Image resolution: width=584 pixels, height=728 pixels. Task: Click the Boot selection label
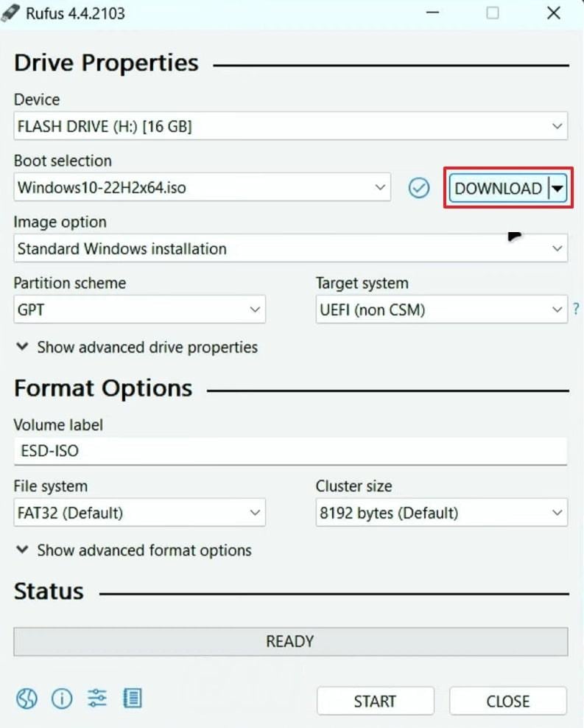click(x=63, y=161)
